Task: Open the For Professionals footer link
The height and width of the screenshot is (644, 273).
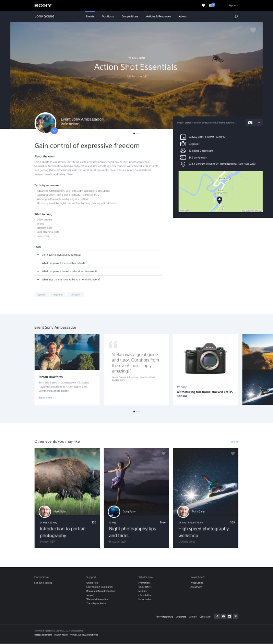Action: coord(164,617)
